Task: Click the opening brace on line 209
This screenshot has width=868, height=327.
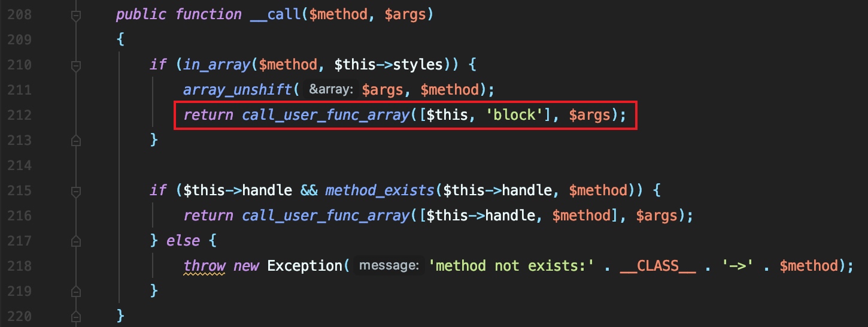Action: [120, 40]
